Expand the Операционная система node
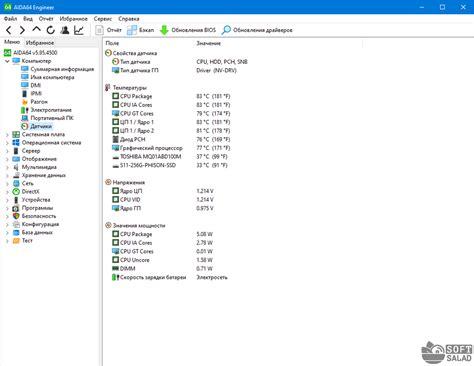Viewport: 474px width, 366px height. tap(7, 143)
